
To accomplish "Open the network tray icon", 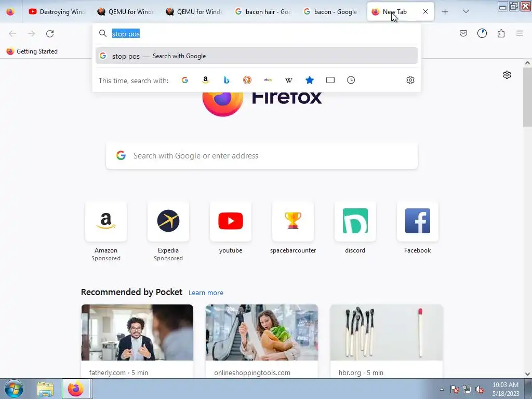I will [467, 390].
